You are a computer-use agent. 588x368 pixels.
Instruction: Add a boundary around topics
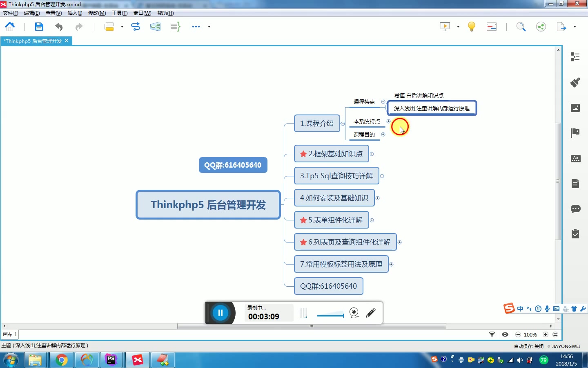coord(155,27)
